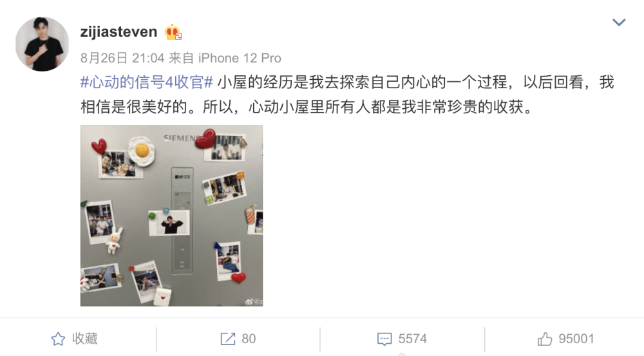This screenshot has width=644, height=356.
Task: Click the 收藏 collect label
Action: click(x=85, y=339)
